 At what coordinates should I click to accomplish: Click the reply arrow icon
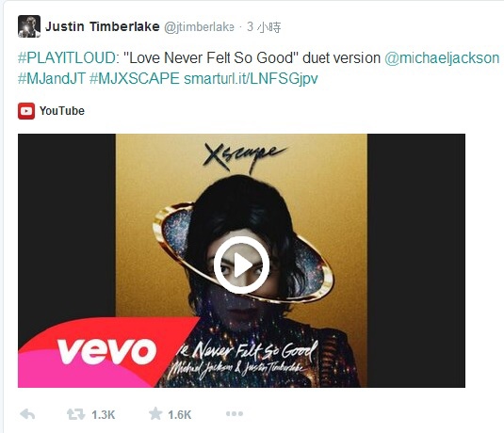point(27,414)
